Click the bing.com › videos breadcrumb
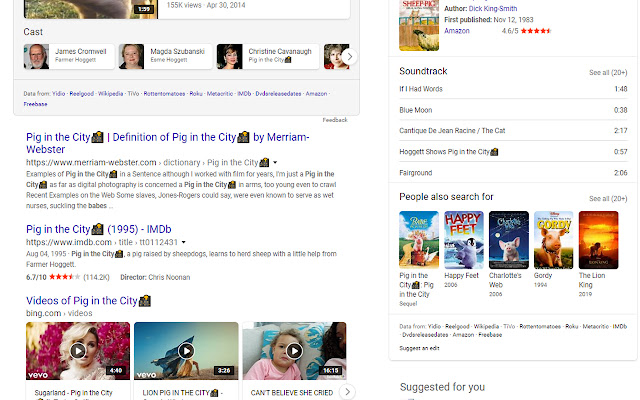Screen dimensions: 640x400 (59, 313)
